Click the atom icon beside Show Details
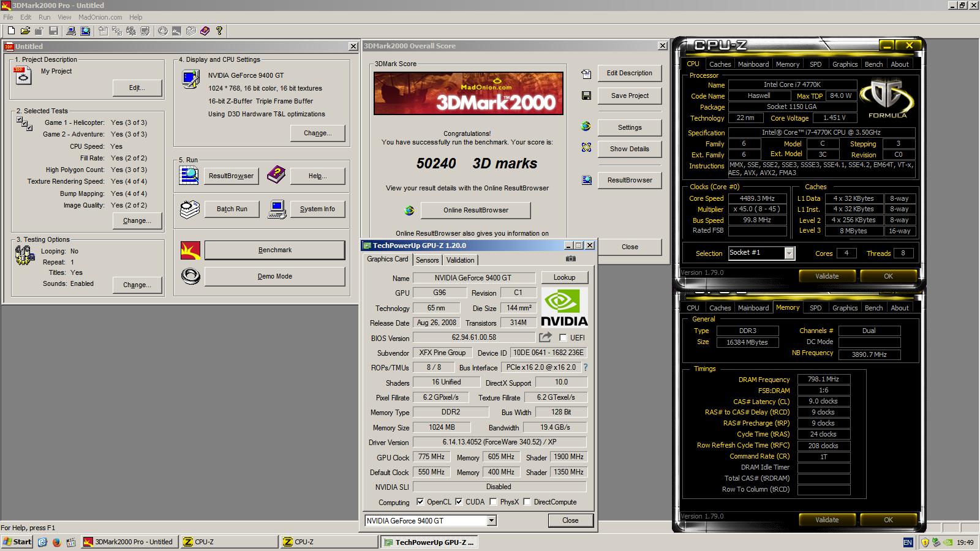980x551 pixels. 586,148
